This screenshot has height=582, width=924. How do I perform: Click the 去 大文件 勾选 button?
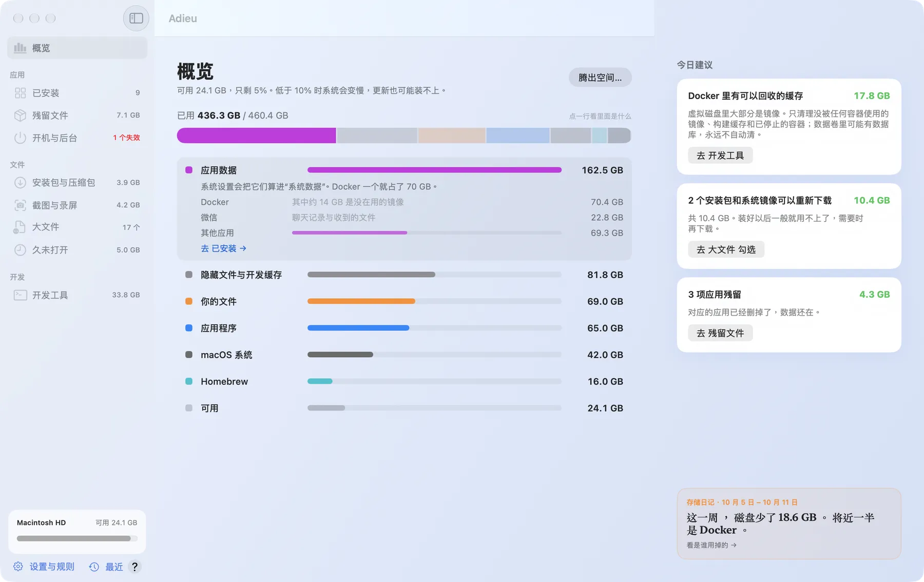tap(726, 249)
